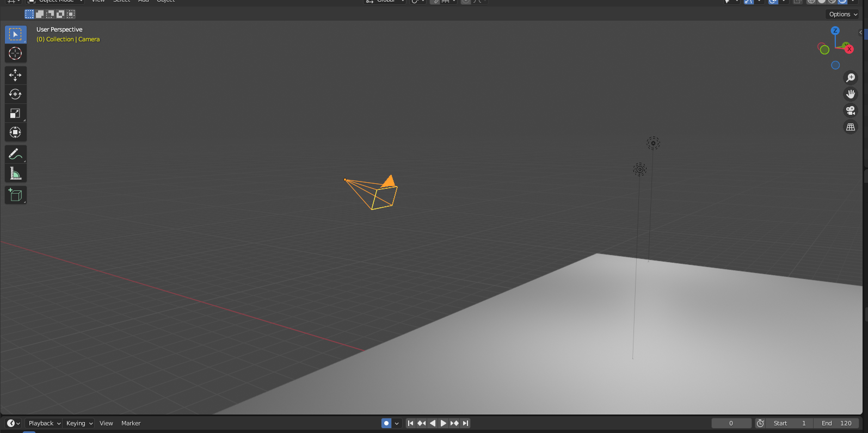Viewport: 868px width, 433px height.
Task: Open the timeline editor type dropdown
Action: coord(14,423)
